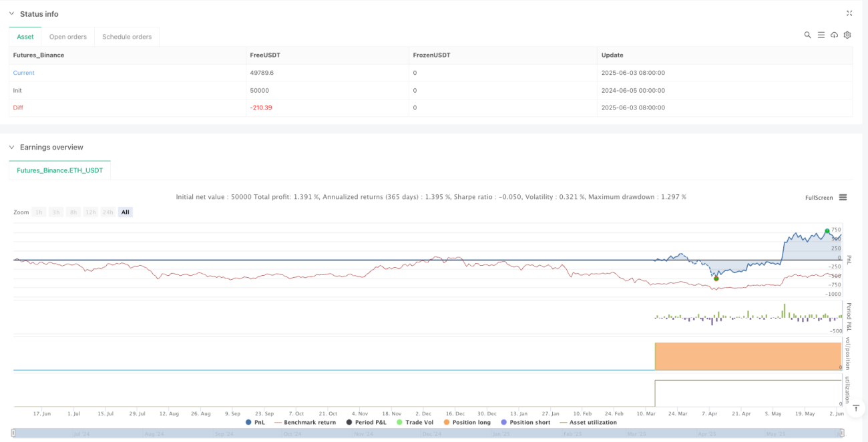Toggle the Benchmark return legend series
The height and width of the screenshot is (442, 868).
305,422
